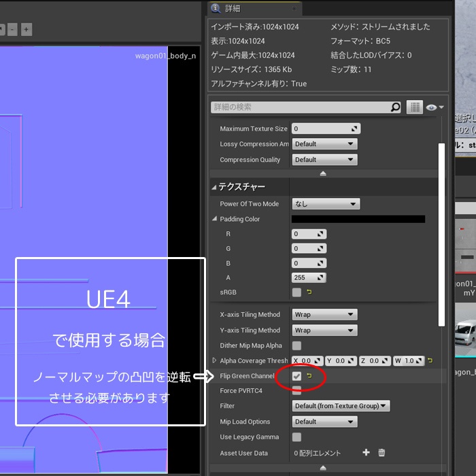This screenshot has width=476, height=476.
Task: Open X-axis Tiling Method dropdown
Action: 324,314
